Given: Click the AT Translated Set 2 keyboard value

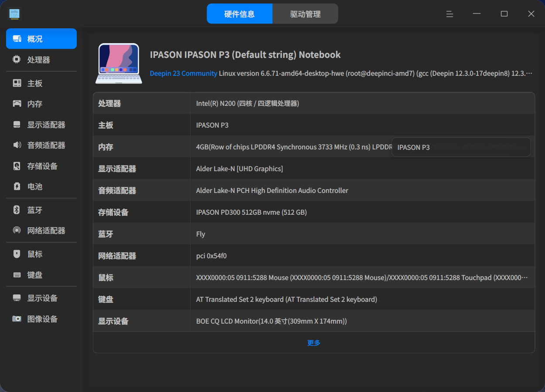Looking at the screenshot, I should coord(286,299).
